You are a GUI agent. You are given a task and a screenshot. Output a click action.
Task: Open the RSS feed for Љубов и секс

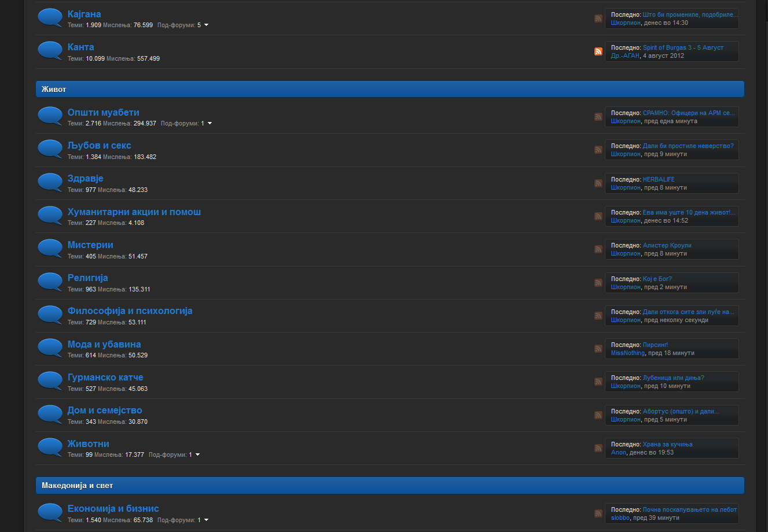coord(598,150)
